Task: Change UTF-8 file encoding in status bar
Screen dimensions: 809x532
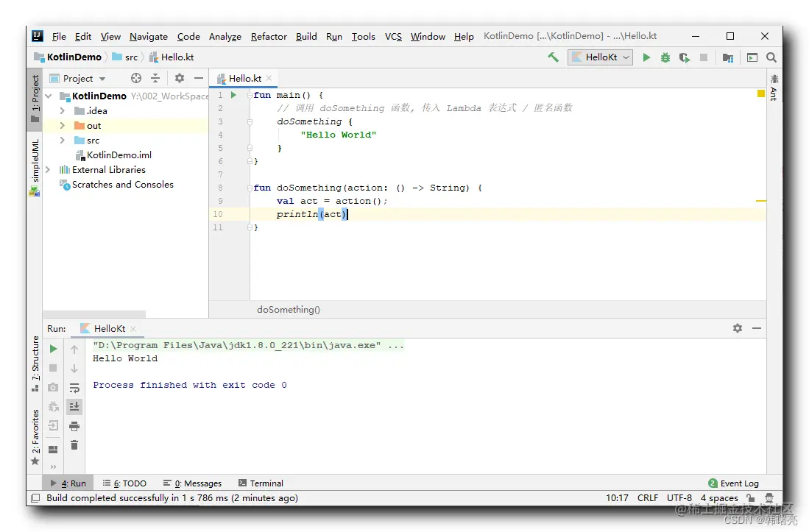Action: pos(679,498)
